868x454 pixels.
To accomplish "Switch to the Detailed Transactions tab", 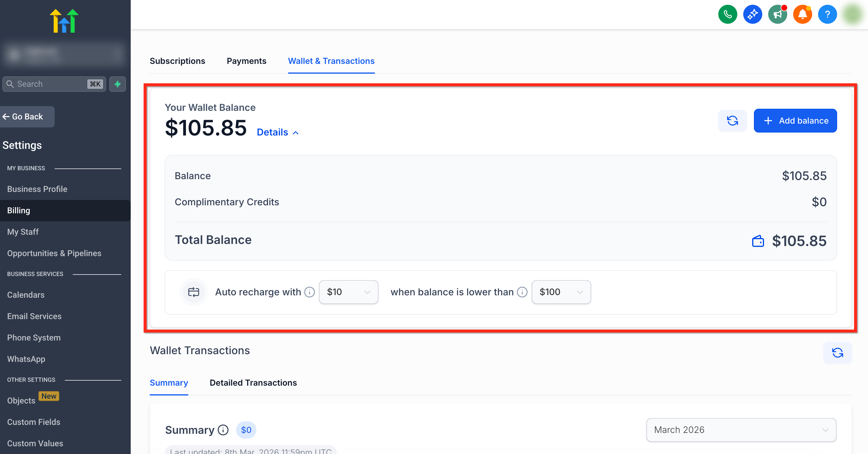I will pos(253,383).
